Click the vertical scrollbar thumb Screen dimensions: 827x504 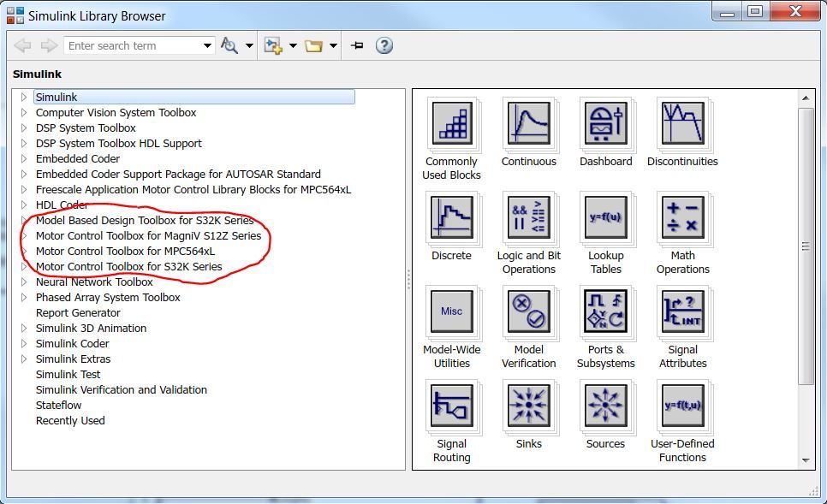806,246
